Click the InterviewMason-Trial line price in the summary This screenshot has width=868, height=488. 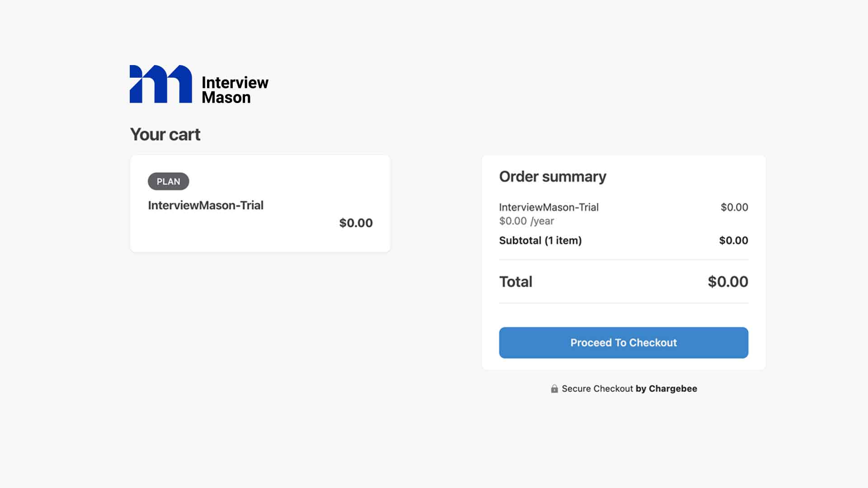click(x=734, y=207)
